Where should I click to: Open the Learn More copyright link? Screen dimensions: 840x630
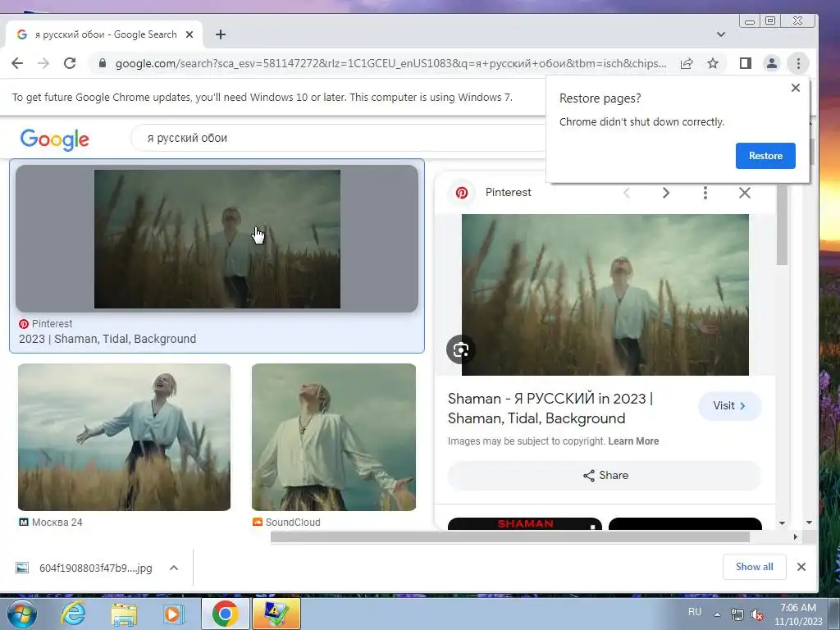(x=633, y=441)
